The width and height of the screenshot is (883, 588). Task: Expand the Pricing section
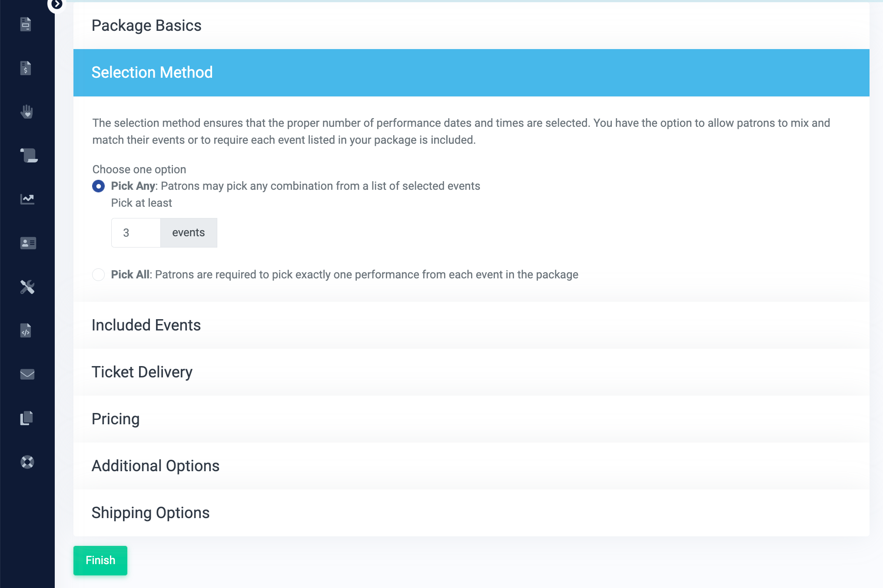pyautogui.click(x=116, y=419)
